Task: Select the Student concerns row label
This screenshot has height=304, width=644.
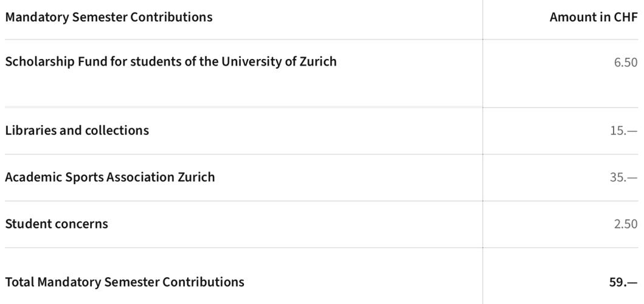Action: click(x=57, y=224)
